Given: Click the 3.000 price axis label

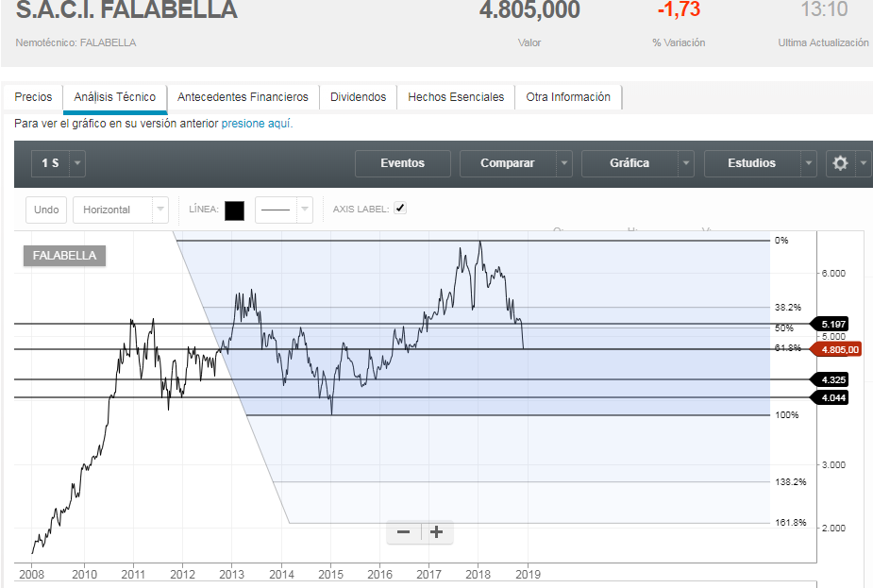Looking at the screenshot, I should [833, 465].
